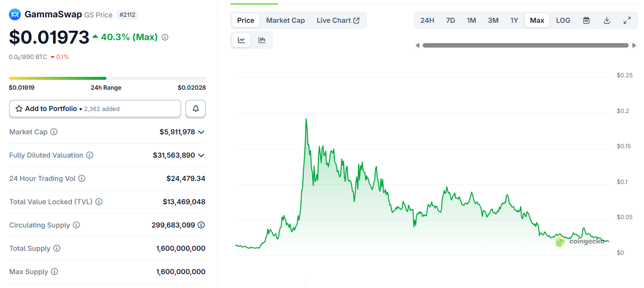This screenshot has width=644, height=288.
Task: Open Total Supply info icon
Action: click(57, 248)
